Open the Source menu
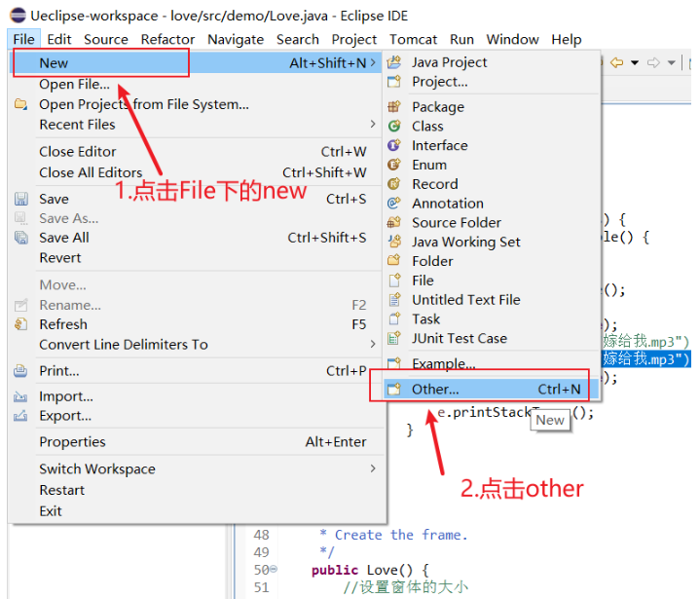700x599 pixels. point(106,39)
